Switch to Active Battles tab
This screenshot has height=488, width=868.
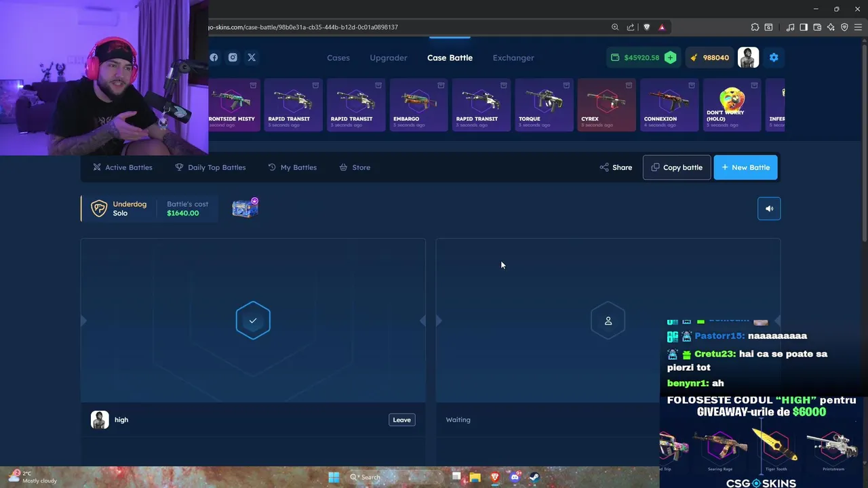tap(123, 167)
